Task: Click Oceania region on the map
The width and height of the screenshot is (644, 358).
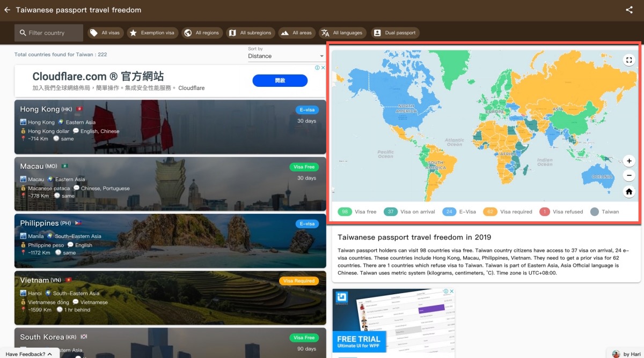Action: point(602,177)
